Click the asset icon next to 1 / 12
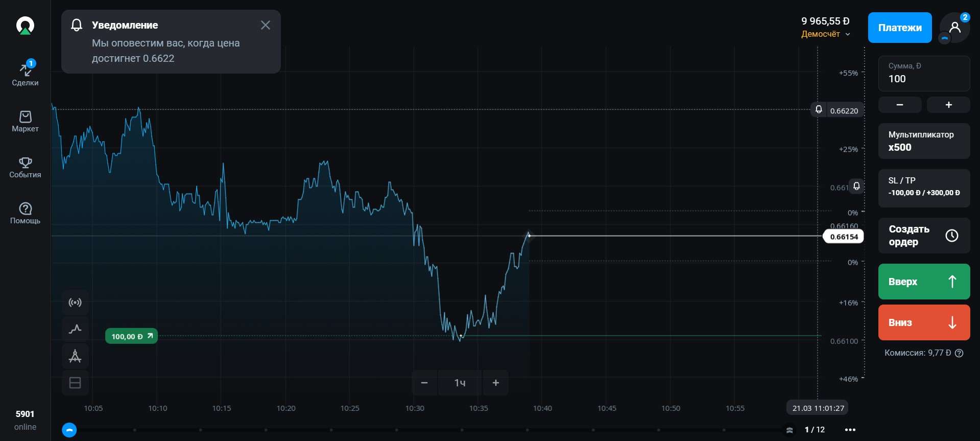Viewport: 980px width, 441px height. (790, 430)
